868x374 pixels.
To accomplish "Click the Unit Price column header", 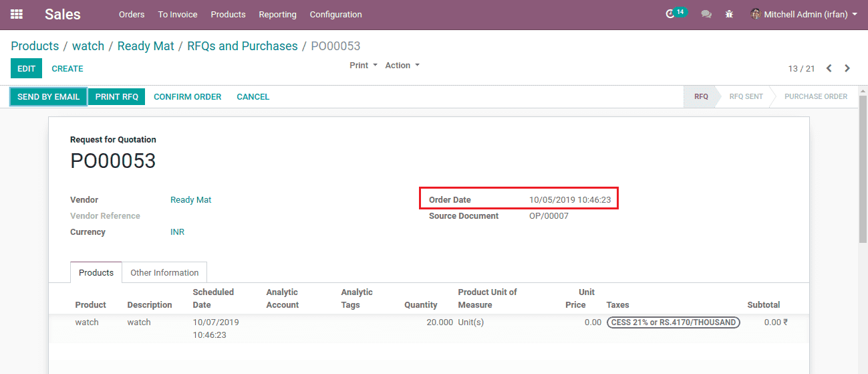I will (x=579, y=298).
